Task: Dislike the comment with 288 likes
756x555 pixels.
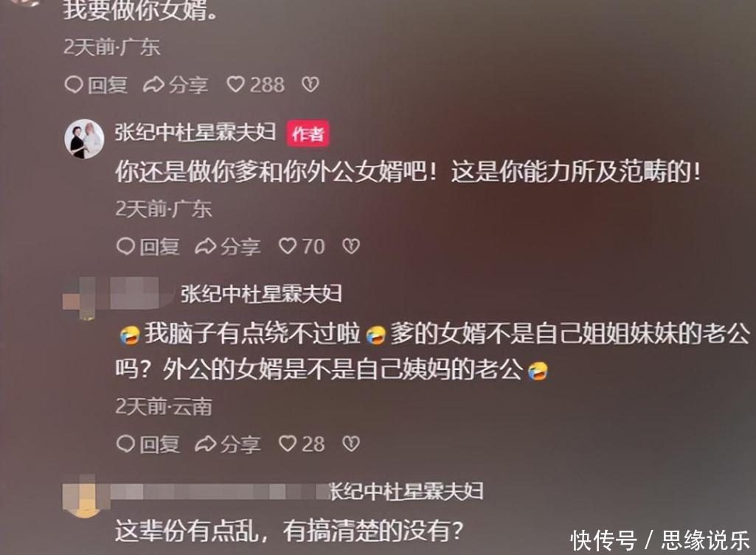Action: tap(310, 85)
